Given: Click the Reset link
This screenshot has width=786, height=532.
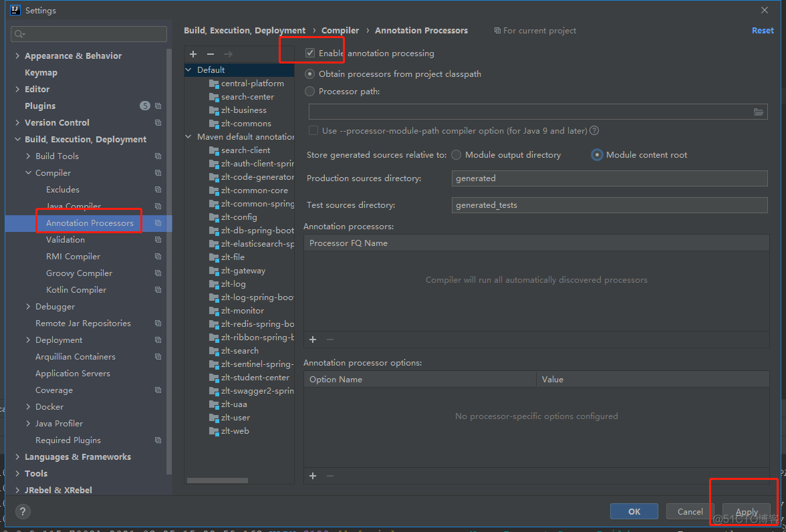Looking at the screenshot, I should tap(763, 30).
